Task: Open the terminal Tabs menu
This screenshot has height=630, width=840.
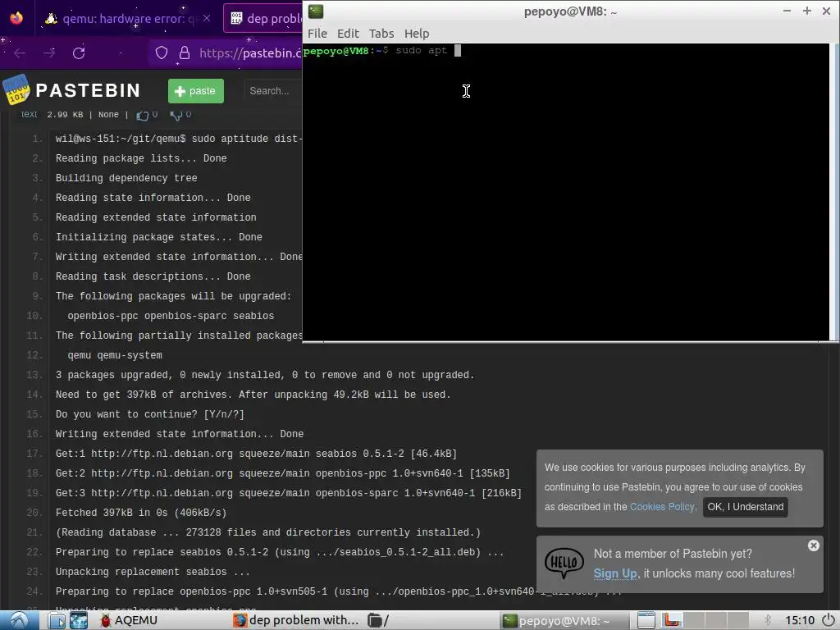Action: tap(381, 33)
